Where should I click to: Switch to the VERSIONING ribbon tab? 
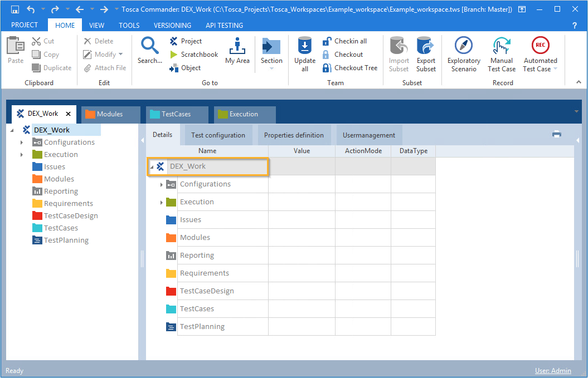coord(172,26)
